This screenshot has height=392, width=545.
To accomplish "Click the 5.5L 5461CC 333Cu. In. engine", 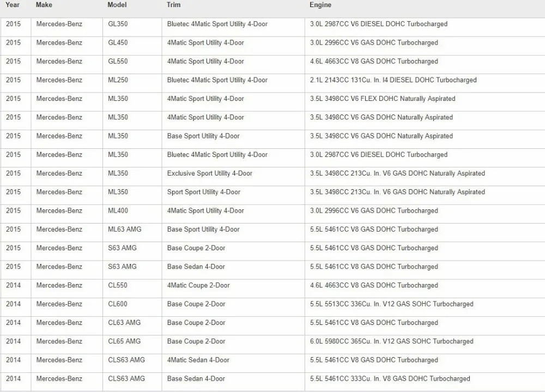I will click(390, 379).
